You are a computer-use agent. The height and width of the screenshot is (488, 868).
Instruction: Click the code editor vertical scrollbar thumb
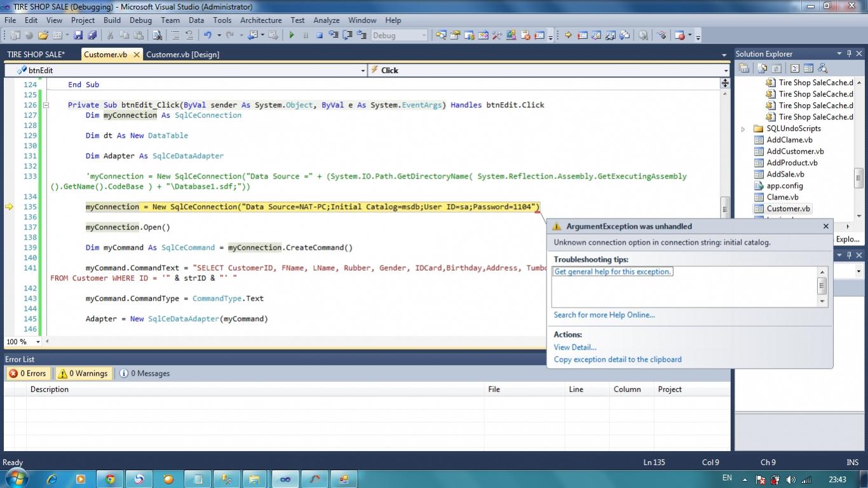tap(725, 207)
